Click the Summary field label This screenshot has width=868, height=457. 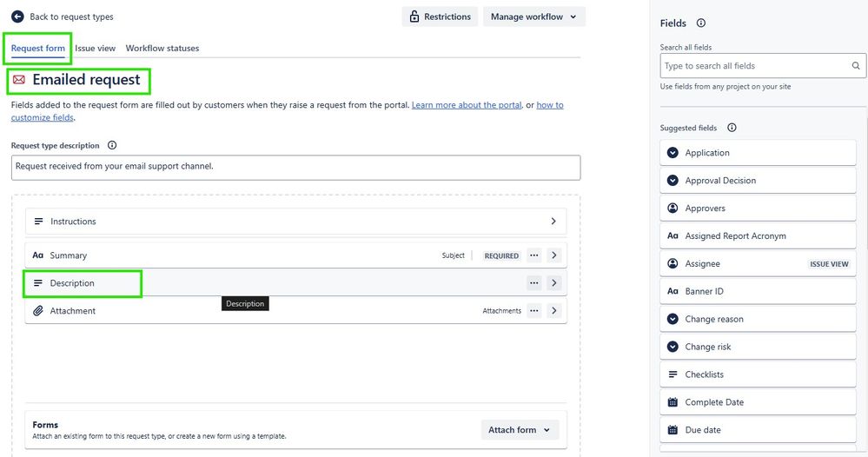68,255
